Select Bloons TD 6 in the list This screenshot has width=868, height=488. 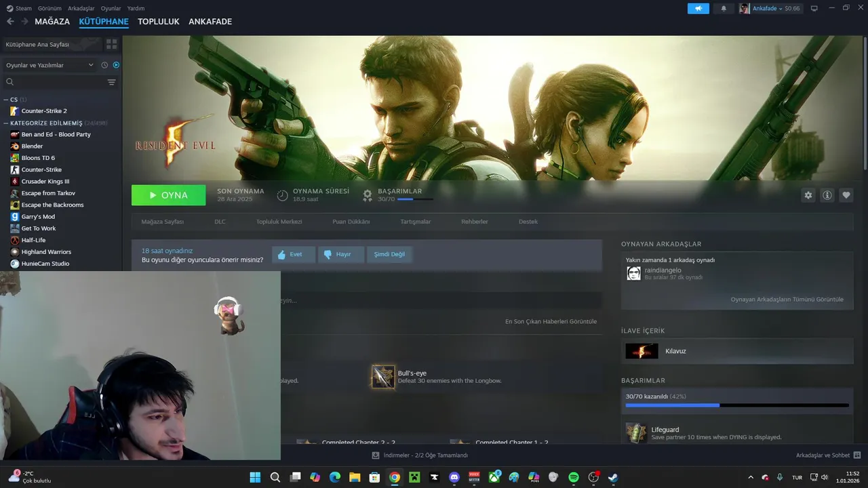coord(38,158)
